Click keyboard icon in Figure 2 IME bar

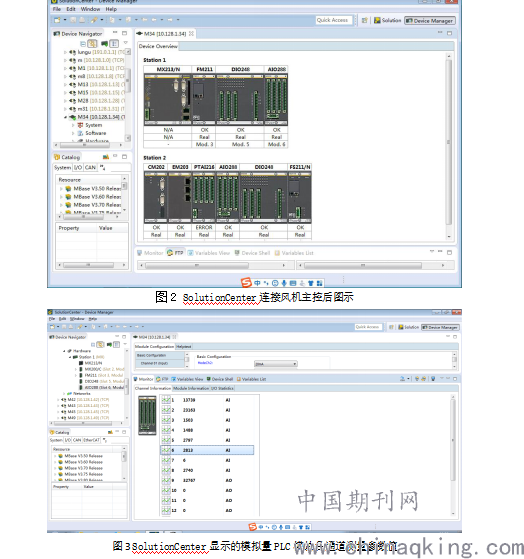293,283
